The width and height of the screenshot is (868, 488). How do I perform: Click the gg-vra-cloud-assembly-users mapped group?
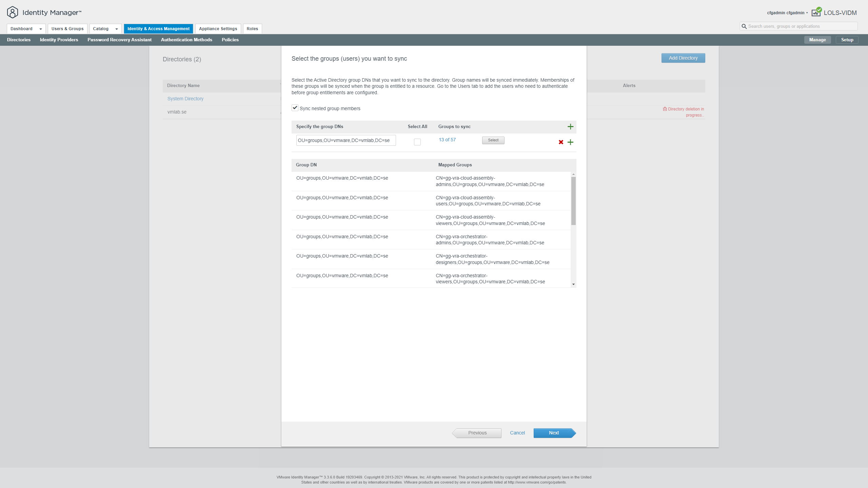(x=488, y=201)
